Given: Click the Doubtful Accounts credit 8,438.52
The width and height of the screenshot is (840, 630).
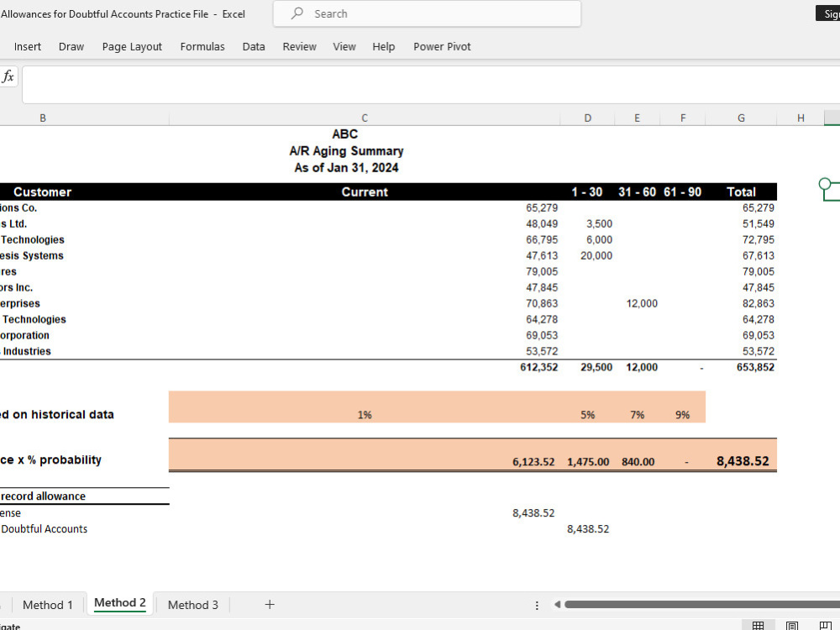Looking at the screenshot, I should tap(588, 529).
